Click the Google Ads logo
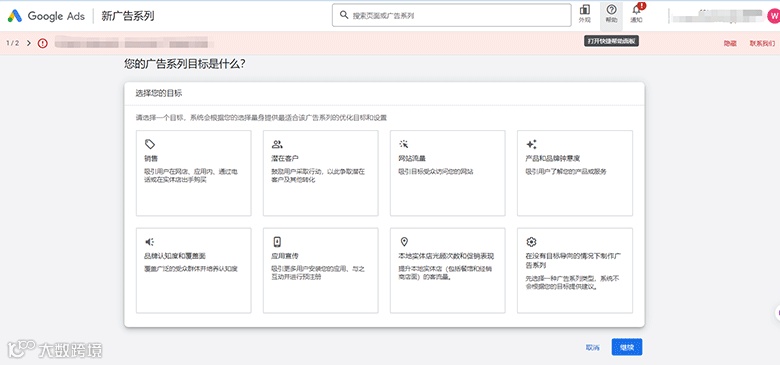The height and width of the screenshot is (365, 780). [x=46, y=16]
